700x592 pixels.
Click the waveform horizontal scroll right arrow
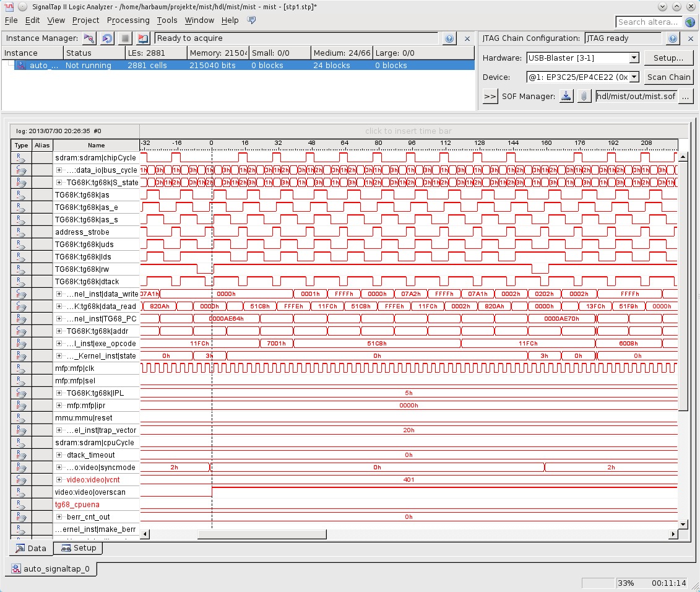coord(673,534)
